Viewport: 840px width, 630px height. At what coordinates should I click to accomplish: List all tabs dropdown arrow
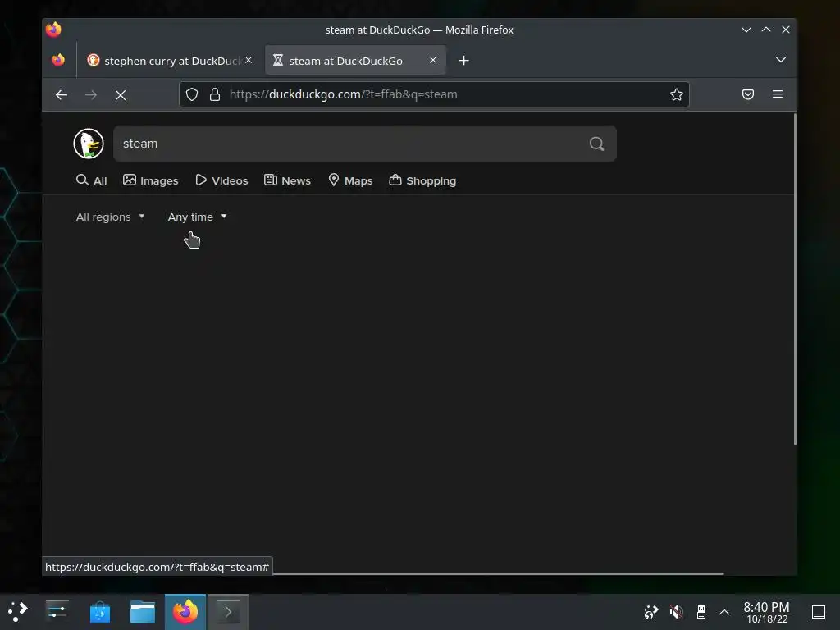[x=781, y=60]
